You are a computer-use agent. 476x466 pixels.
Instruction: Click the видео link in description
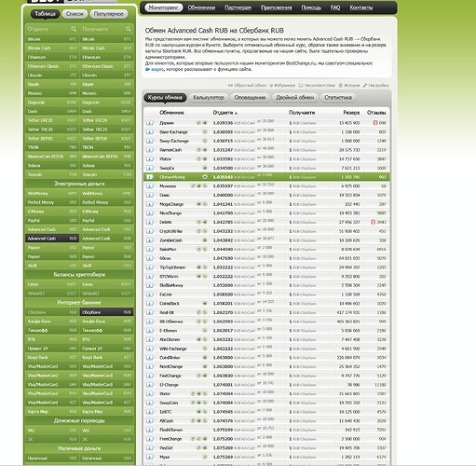tap(157, 69)
